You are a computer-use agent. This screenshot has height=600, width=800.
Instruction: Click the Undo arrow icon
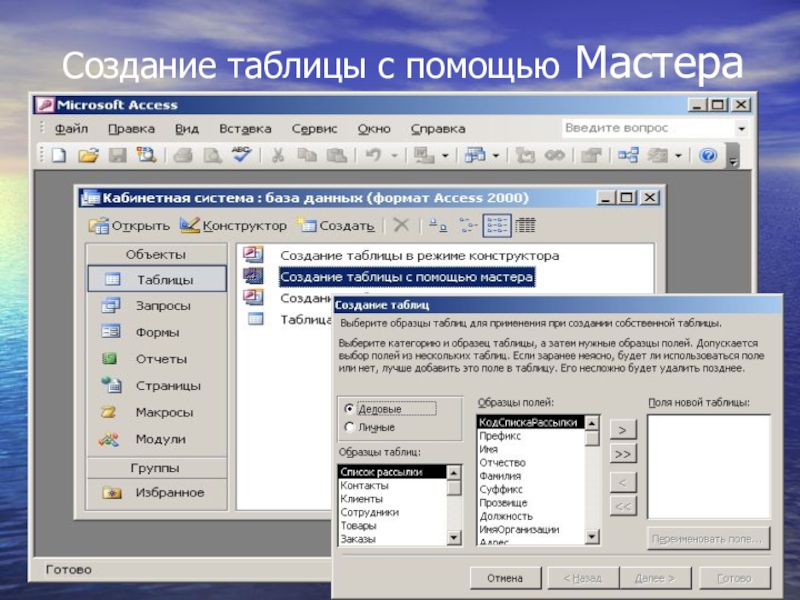pos(373,155)
